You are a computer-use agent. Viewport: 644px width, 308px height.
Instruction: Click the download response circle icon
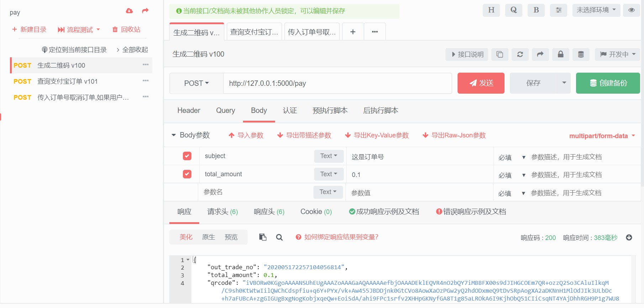click(629, 237)
